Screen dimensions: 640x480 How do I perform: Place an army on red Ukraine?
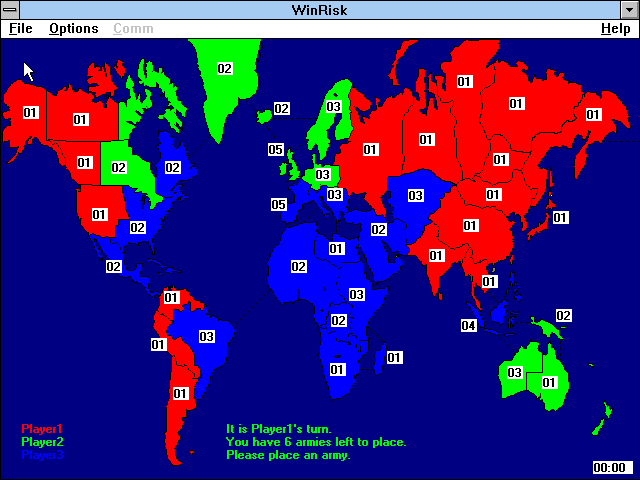click(x=371, y=149)
